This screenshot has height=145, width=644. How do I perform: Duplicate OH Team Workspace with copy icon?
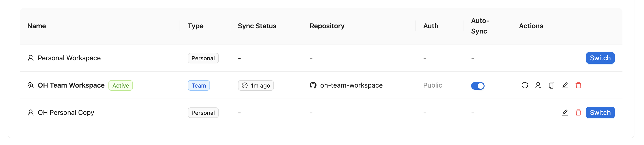pos(552,85)
